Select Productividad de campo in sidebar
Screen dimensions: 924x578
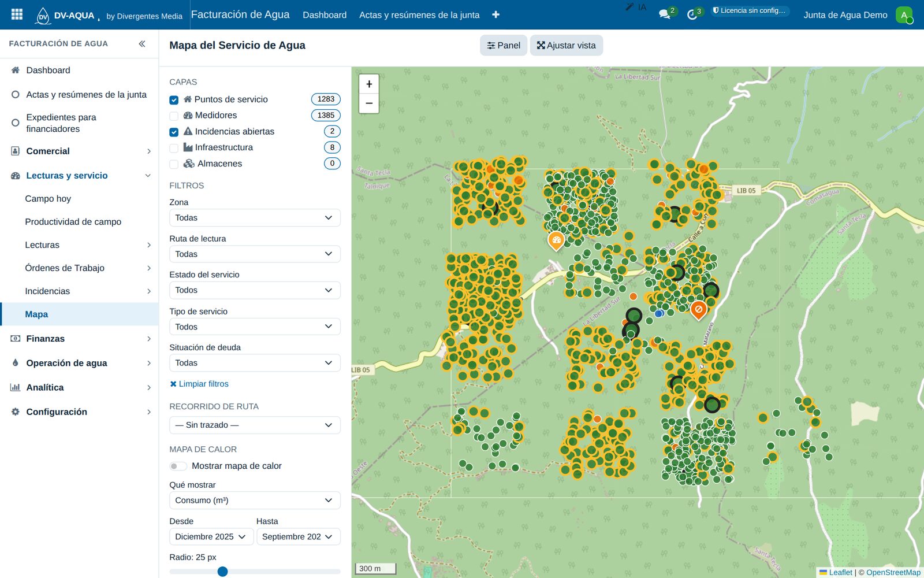[x=73, y=222]
